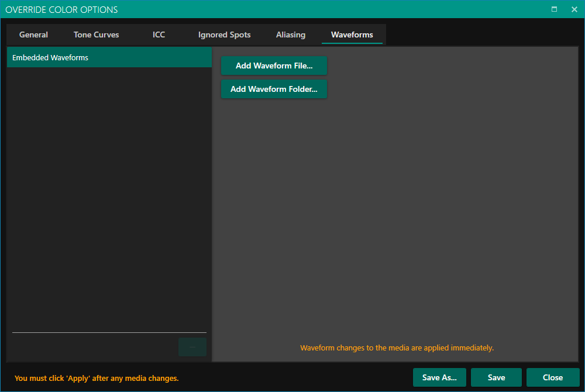Click the Add Waveform Folder... button

tap(274, 89)
